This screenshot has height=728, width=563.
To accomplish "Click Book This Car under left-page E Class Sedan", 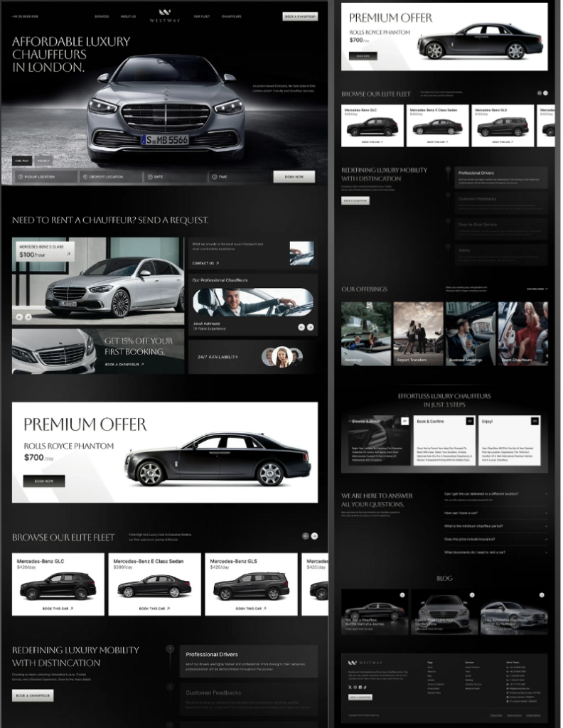I will tap(154, 609).
